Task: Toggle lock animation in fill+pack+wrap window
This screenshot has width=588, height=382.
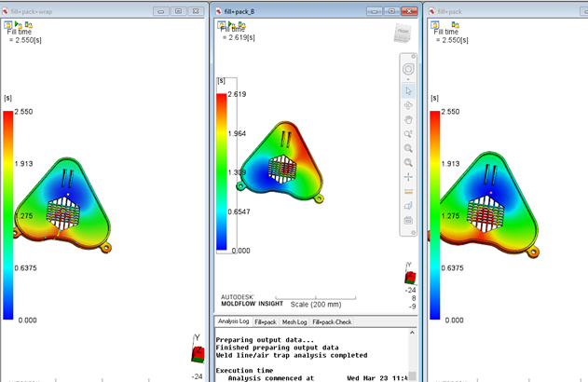Action: pyautogui.click(x=18, y=25)
